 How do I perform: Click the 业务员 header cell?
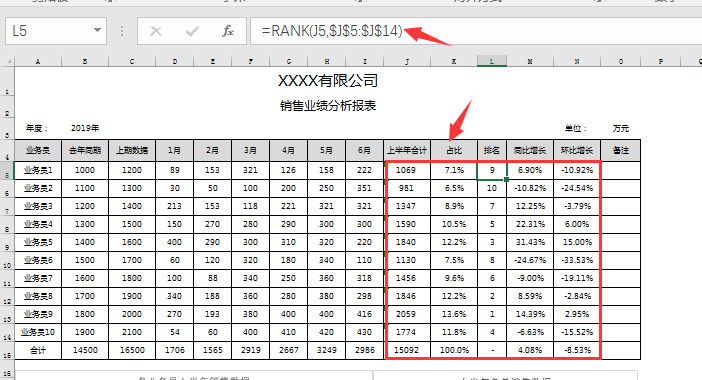tap(38, 150)
